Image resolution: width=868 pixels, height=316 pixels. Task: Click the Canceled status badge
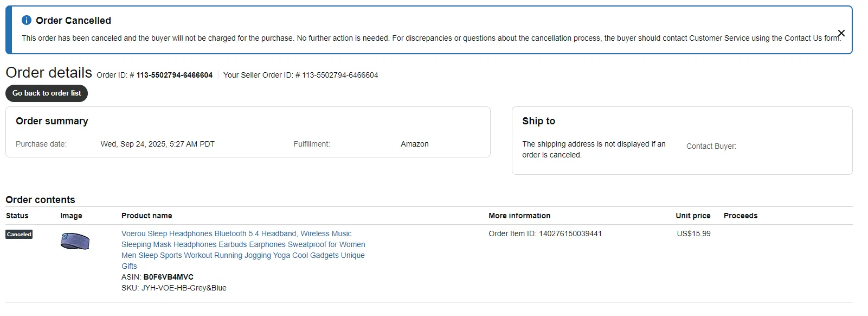coord(19,235)
